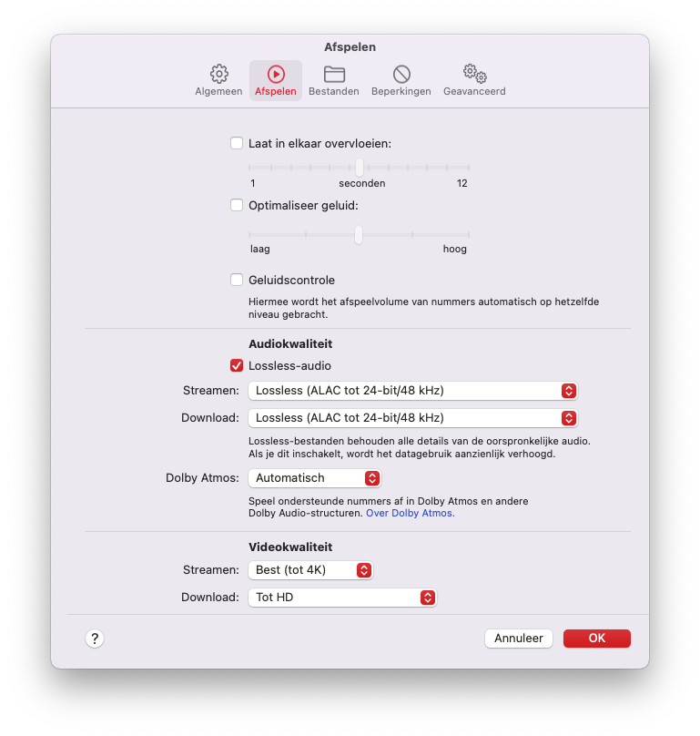Screen dimensions: 700x736
Task: Follow the Over Dolby Atmos link
Action: click(410, 513)
